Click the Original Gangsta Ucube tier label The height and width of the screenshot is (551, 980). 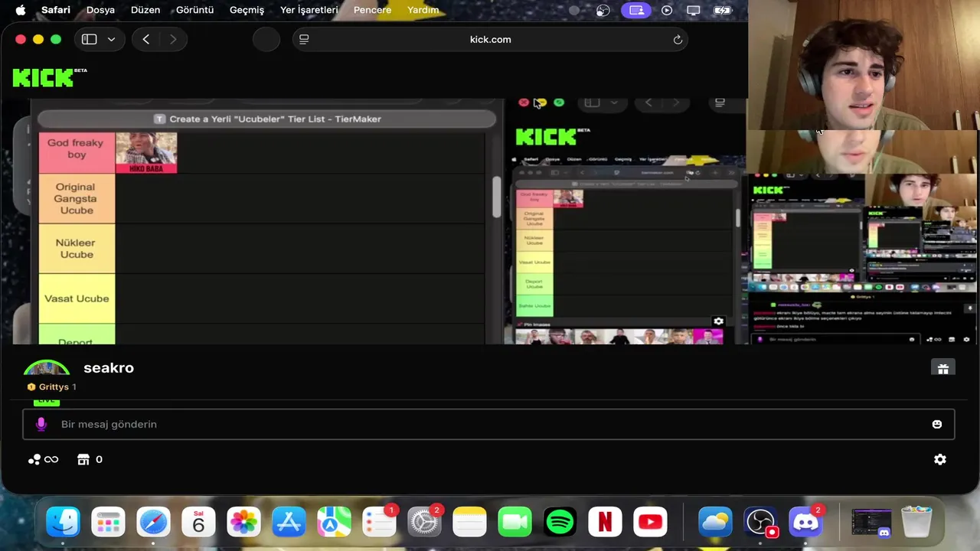click(77, 198)
